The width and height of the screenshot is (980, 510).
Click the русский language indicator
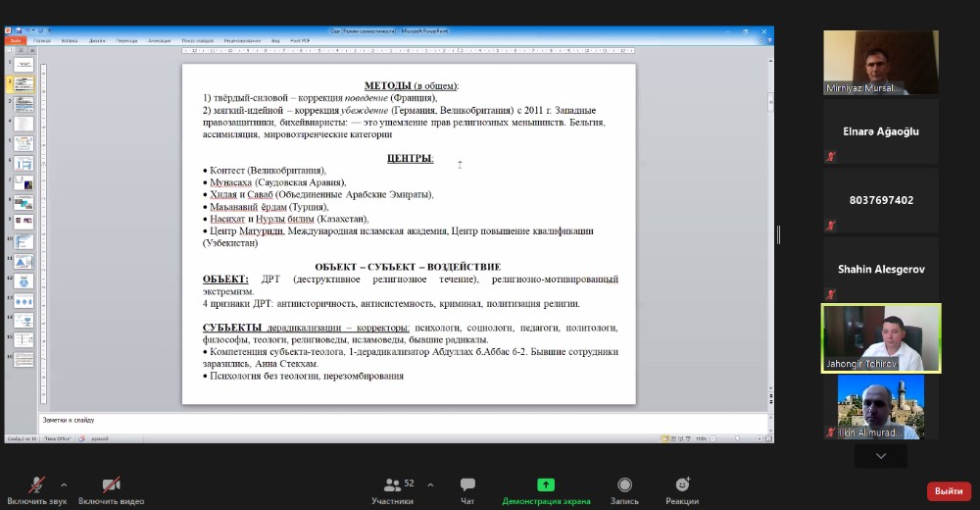coord(100,438)
